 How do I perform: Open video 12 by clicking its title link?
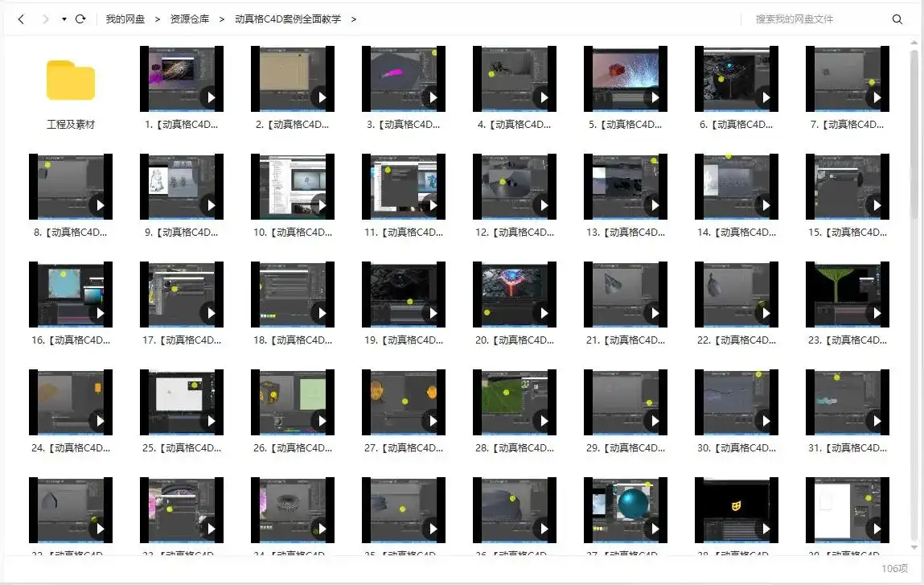coord(515,233)
